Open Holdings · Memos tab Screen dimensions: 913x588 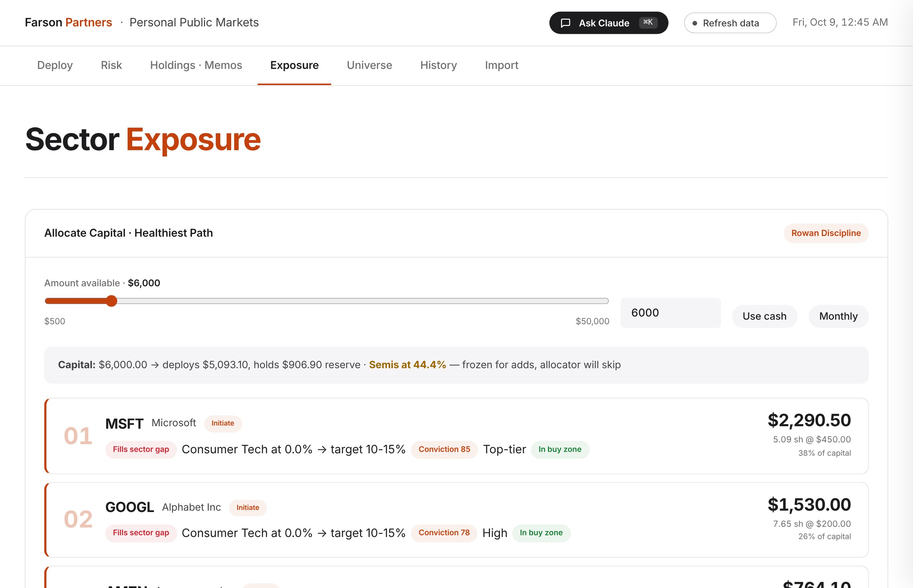[196, 65]
